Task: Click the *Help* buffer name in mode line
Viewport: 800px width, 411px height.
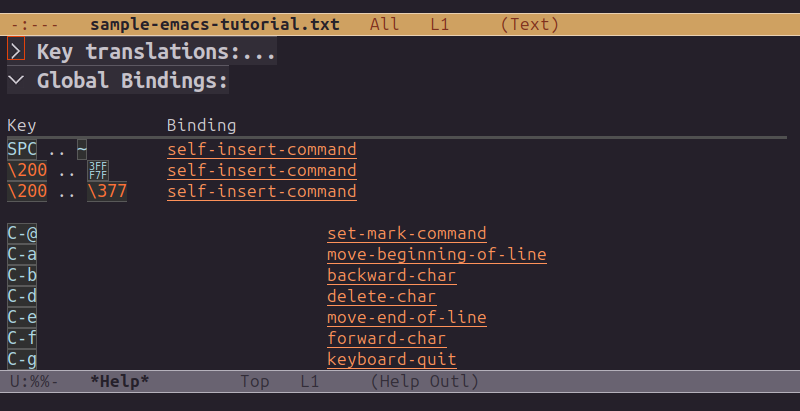Action: pos(119,381)
